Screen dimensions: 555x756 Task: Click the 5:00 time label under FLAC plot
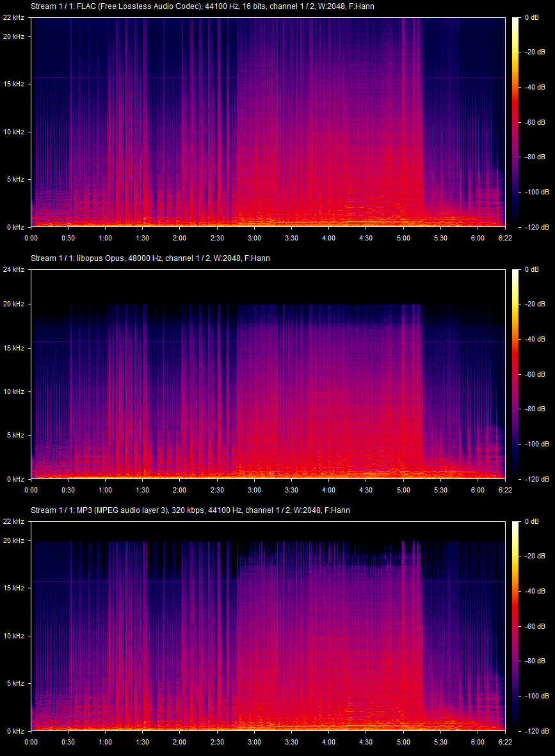pos(403,238)
